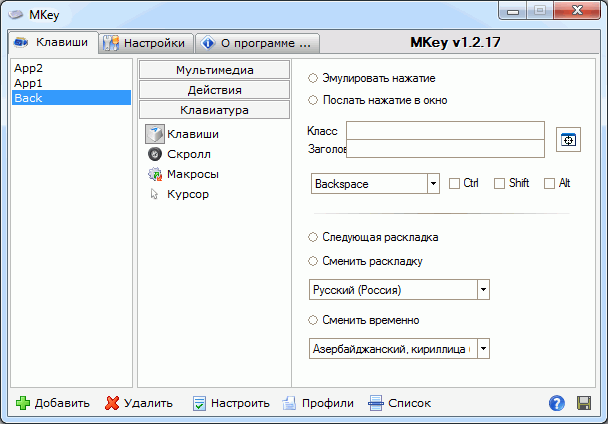
Task: Click the Клавиши cube icon in list
Action: point(155,134)
